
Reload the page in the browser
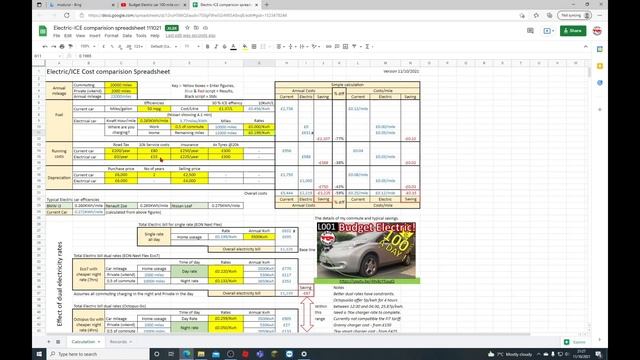point(67,15)
